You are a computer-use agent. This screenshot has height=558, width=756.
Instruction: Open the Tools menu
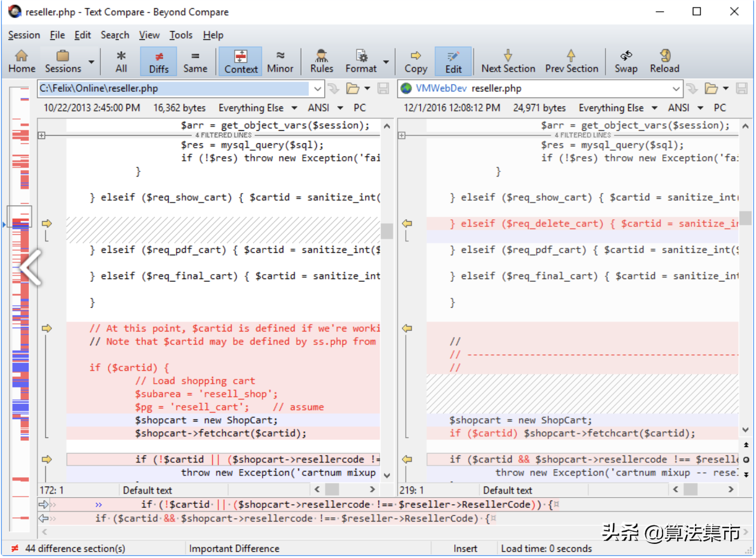tap(181, 35)
